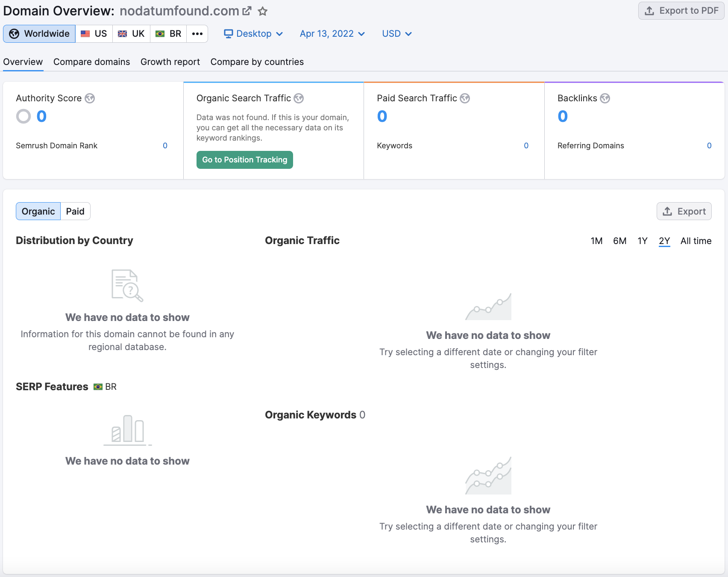Click Export to PDF button
Screen dimensions: 728x577
681,11
